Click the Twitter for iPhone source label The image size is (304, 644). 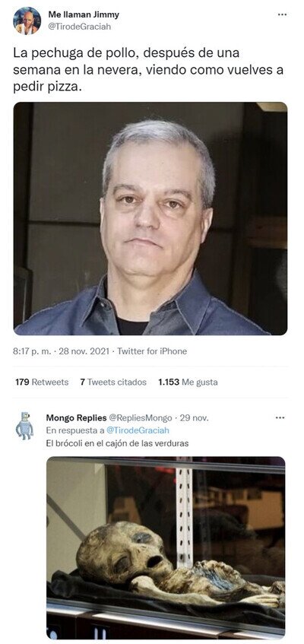pyautogui.click(x=152, y=351)
